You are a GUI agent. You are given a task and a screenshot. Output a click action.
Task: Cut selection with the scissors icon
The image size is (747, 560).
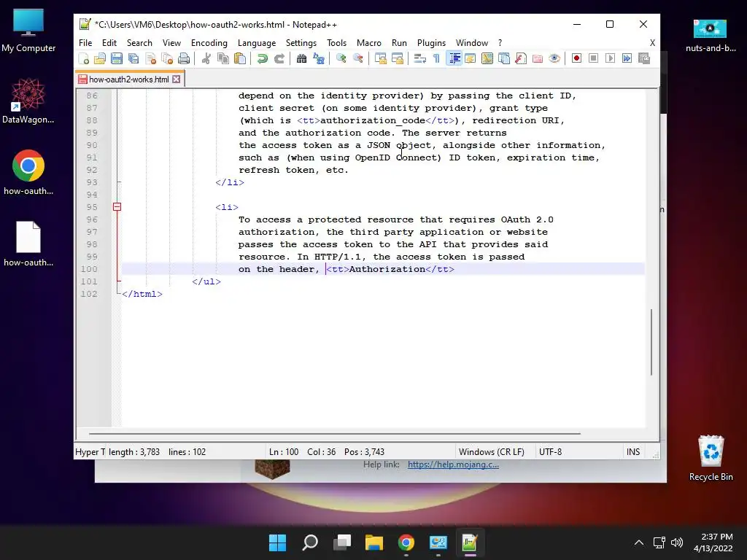click(206, 58)
